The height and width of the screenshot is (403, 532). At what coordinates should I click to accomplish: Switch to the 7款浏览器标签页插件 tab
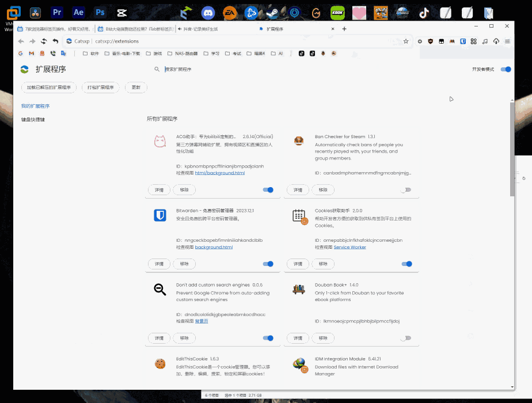[x=54, y=29]
